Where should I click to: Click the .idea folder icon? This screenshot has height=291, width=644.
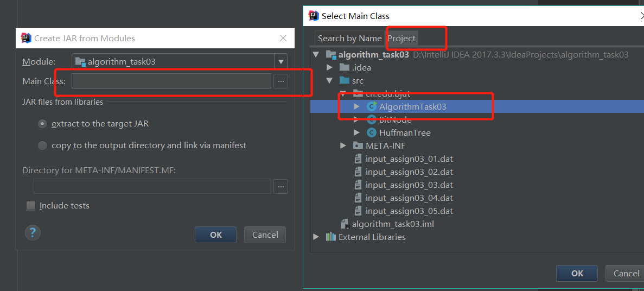click(344, 67)
